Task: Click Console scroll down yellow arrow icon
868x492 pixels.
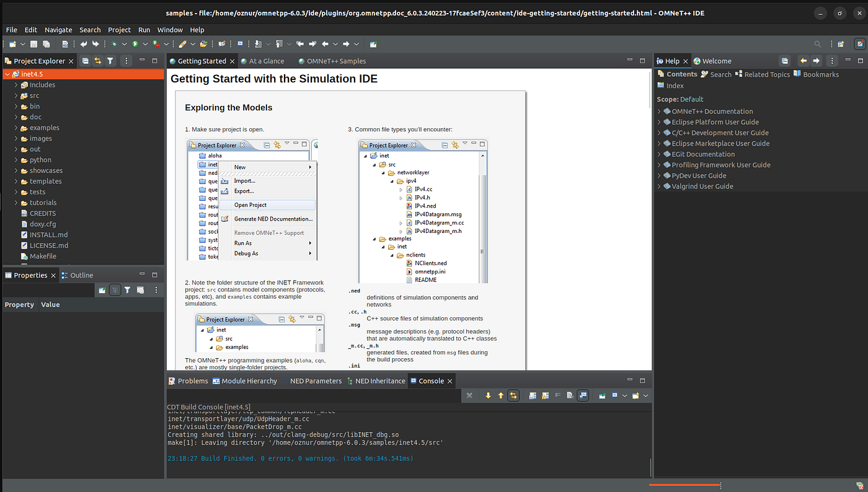Action: pyautogui.click(x=488, y=395)
